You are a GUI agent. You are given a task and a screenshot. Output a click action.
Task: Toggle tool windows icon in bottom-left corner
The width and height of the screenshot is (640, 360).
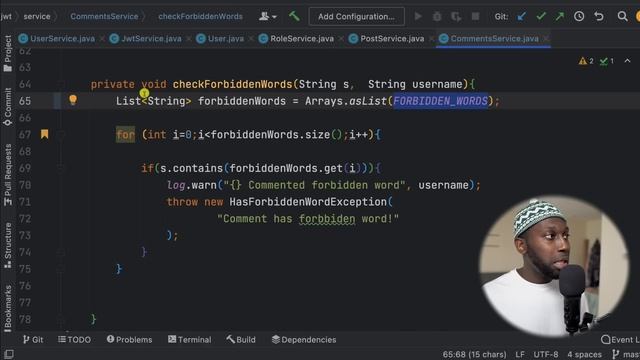tap(9, 354)
